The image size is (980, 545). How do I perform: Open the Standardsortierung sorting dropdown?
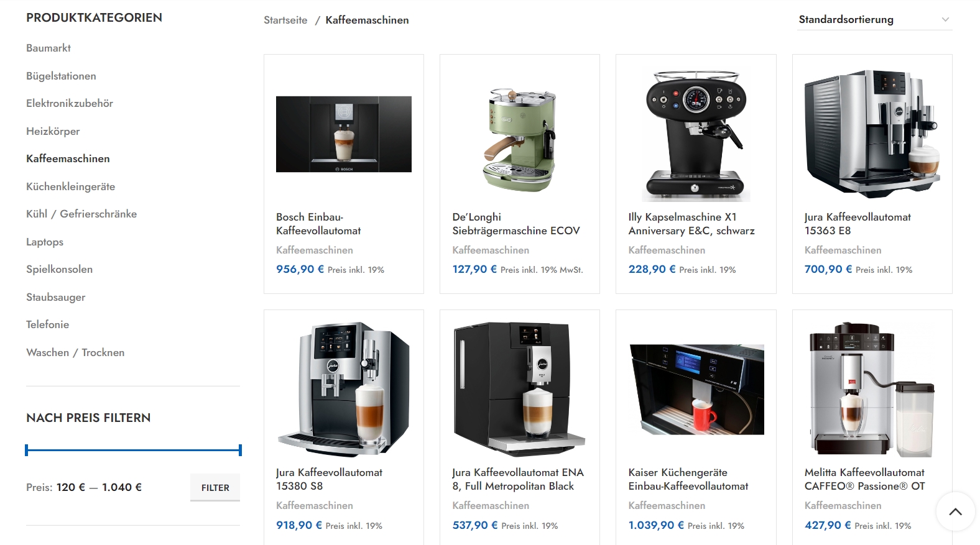coord(874,19)
